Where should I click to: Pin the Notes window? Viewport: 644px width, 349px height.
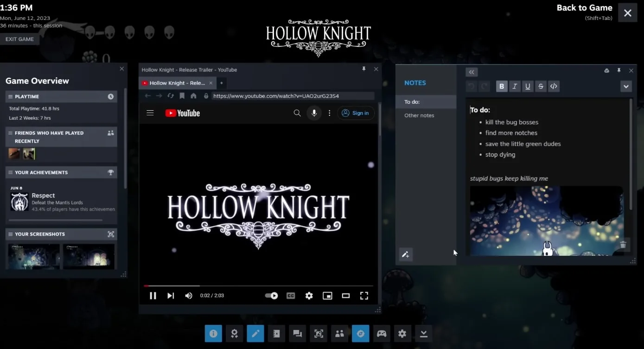point(618,70)
